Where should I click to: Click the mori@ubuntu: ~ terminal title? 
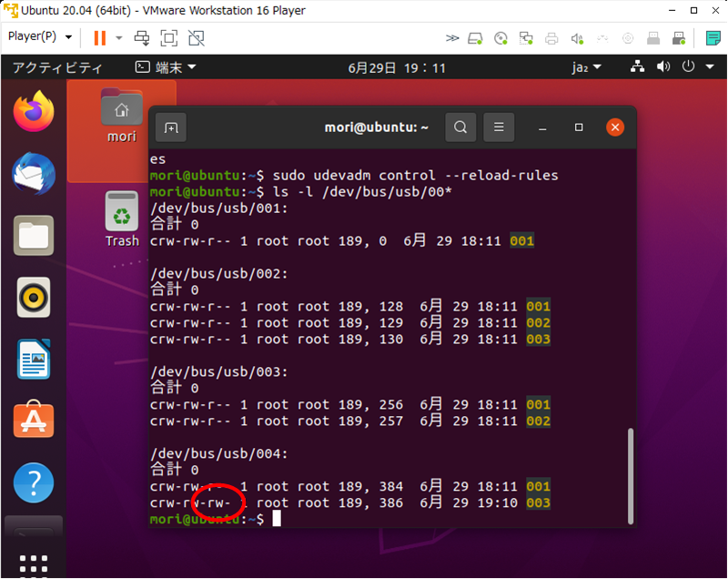(x=376, y=127)
